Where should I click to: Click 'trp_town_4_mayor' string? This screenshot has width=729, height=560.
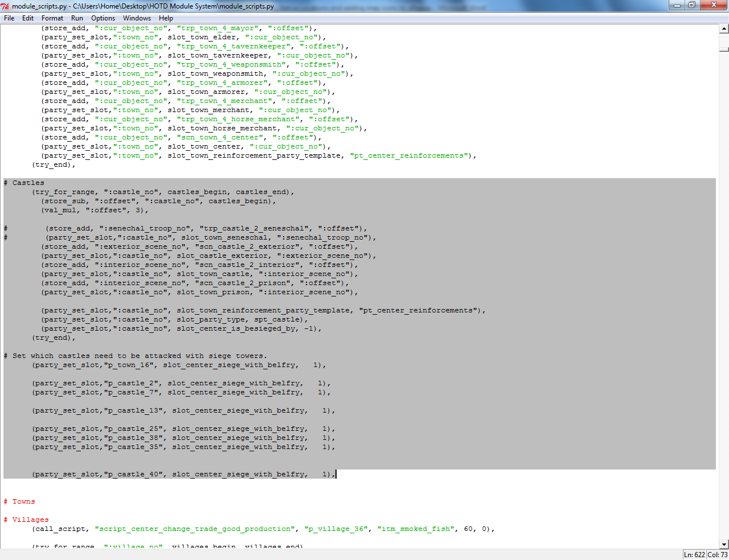(218, 28)
